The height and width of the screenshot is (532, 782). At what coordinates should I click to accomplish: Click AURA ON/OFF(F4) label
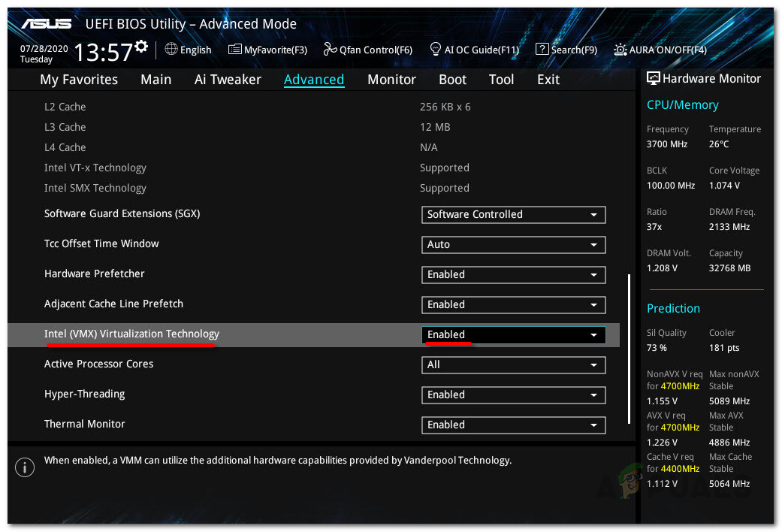click(x=668, y=50)
